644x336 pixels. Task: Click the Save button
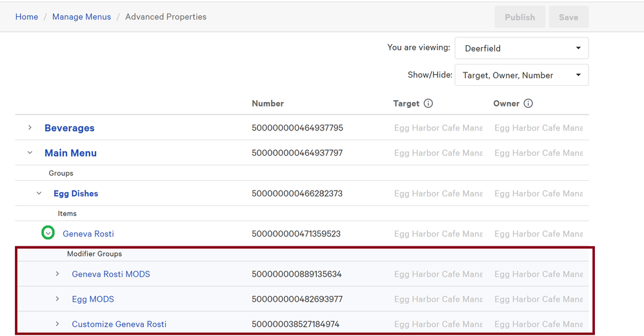coord(568,17)
